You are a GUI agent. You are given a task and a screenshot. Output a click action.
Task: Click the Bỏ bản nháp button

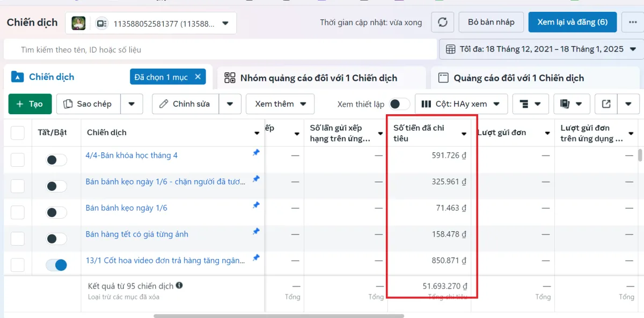pos(491,23)
